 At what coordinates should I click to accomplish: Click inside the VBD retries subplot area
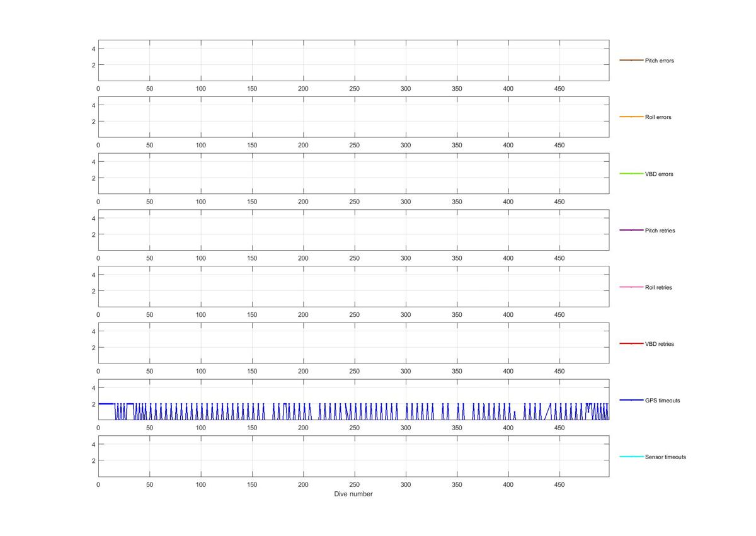353,343
